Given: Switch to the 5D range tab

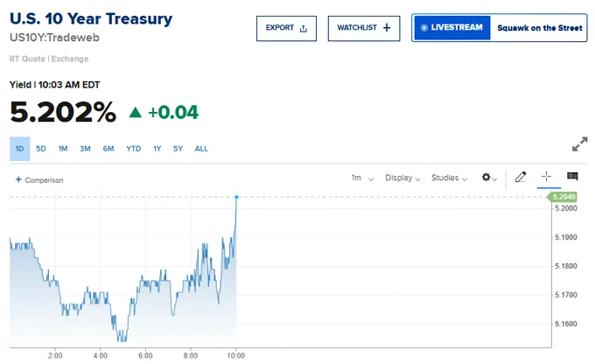Looking at the screenshot, I should click(x=41, y=149).
